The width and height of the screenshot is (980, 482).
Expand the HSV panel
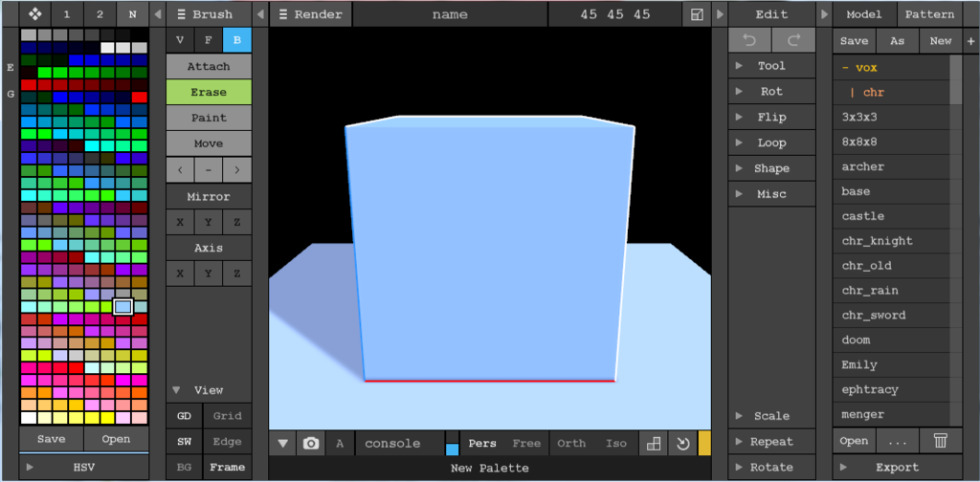pos(84,468)
